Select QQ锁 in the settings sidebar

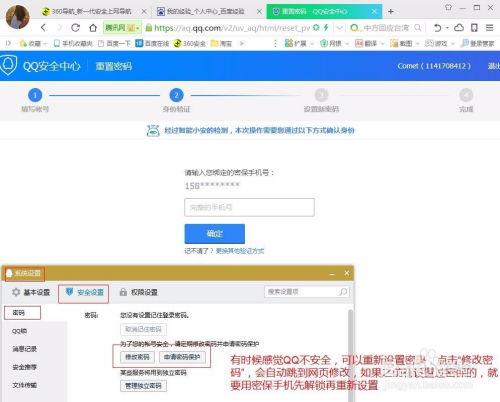pos(20,331)
